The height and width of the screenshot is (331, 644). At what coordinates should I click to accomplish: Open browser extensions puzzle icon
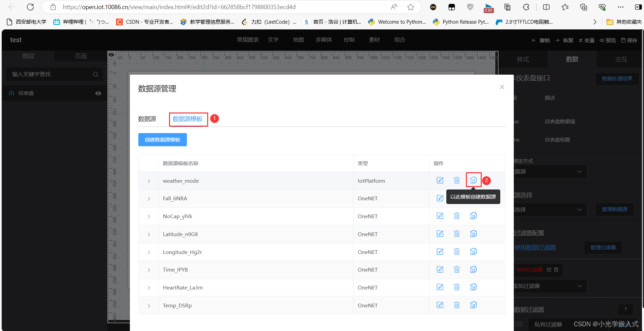[526, 7]
